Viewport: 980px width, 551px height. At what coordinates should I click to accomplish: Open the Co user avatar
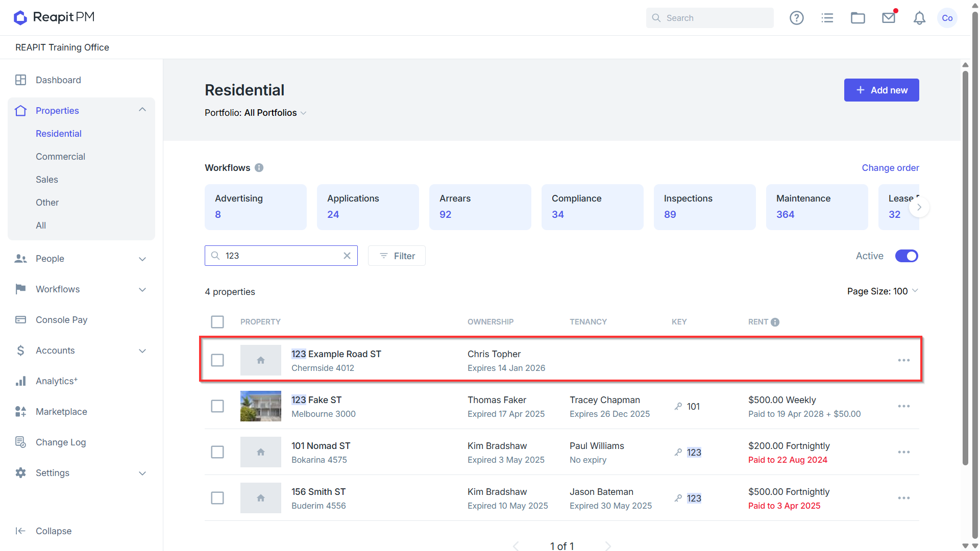point(947,18)
